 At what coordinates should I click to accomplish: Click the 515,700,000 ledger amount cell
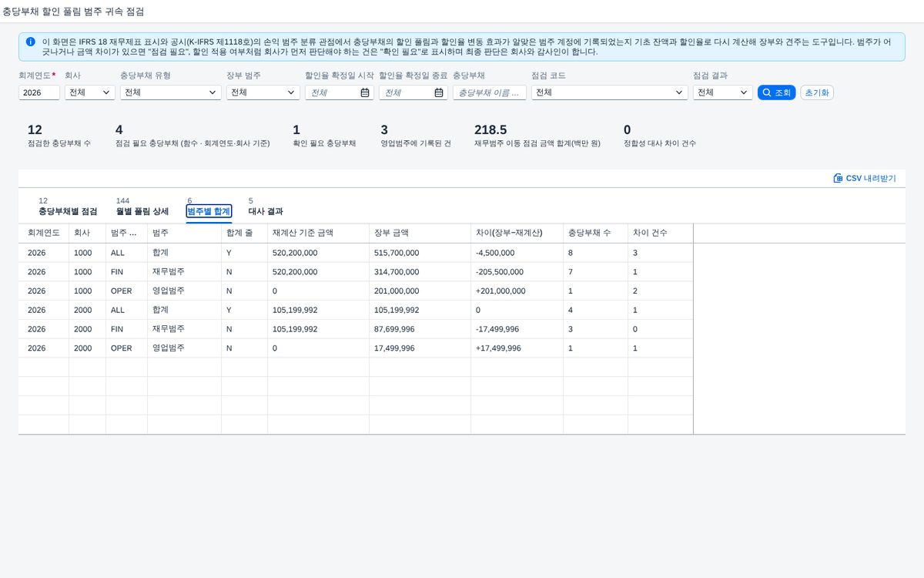coord(420,253)
